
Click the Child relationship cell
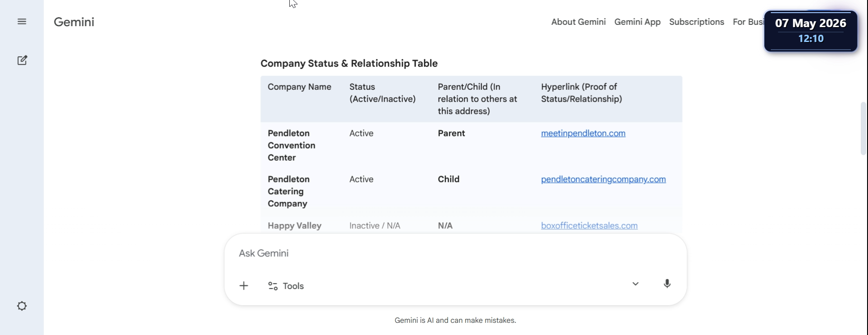(448, 179)
